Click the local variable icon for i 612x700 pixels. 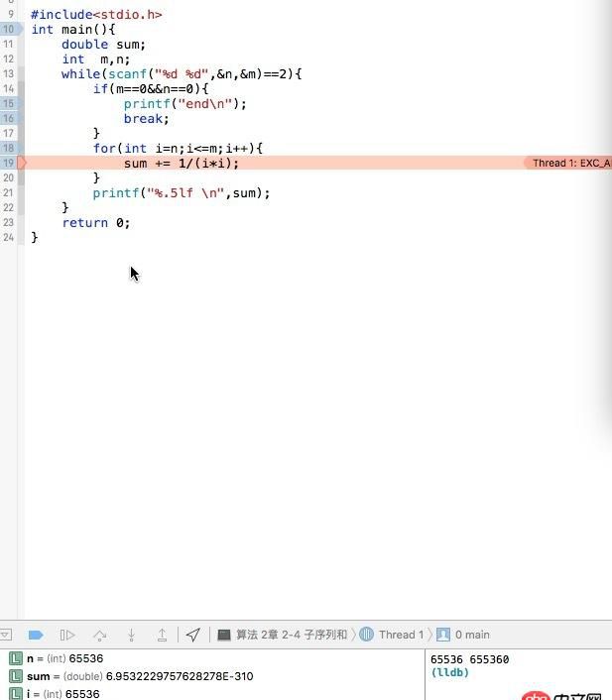click(x=16, y=694)
